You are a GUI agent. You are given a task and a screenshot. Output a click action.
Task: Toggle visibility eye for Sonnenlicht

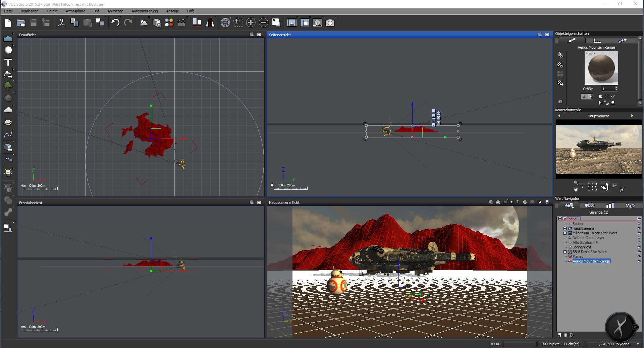point(639,247)
